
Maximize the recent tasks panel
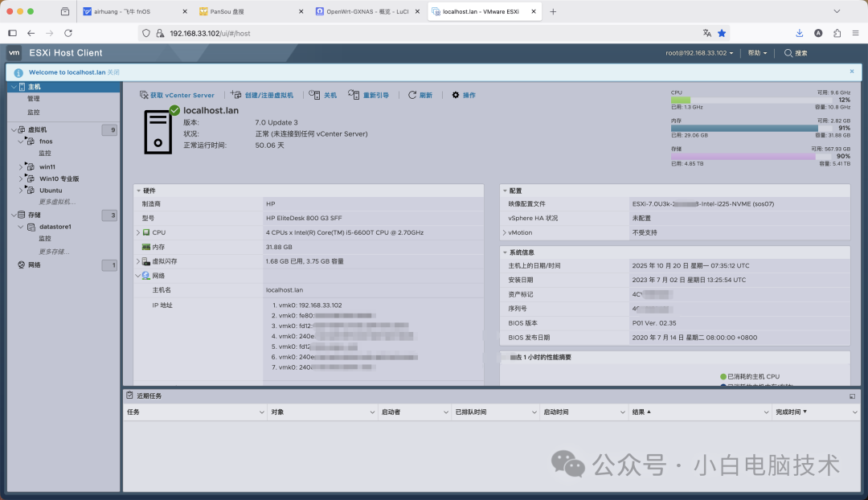pos(852,396)
